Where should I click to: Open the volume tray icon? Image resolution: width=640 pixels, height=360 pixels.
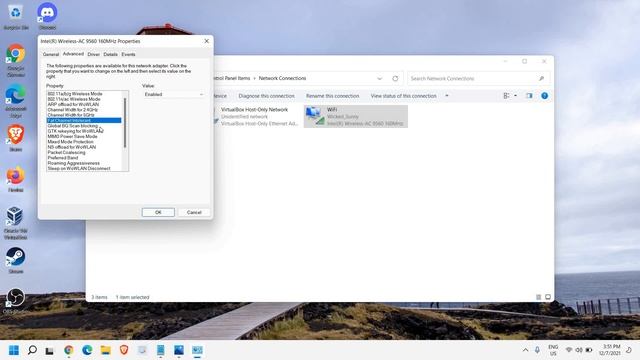pyautogui.click(x=579, y=350)
